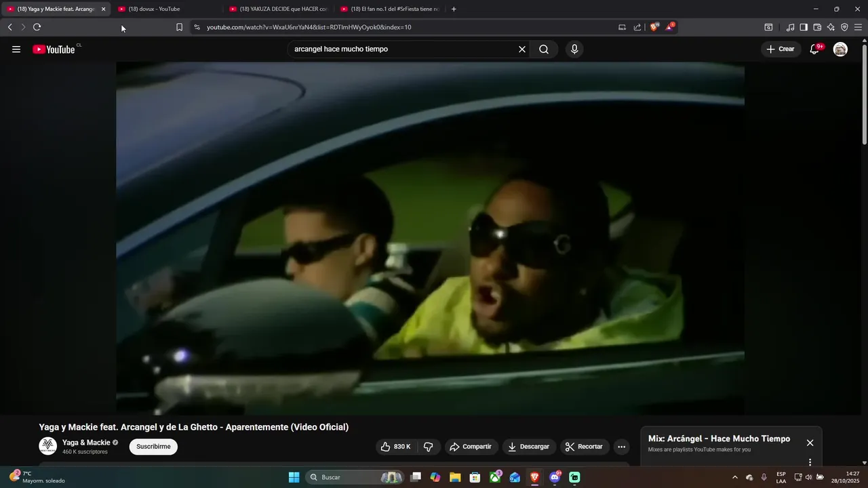The width and height of the screenshot is (868, 488).
Task: Open Brave Rewards triangle icon
Action: pos(669,27)
